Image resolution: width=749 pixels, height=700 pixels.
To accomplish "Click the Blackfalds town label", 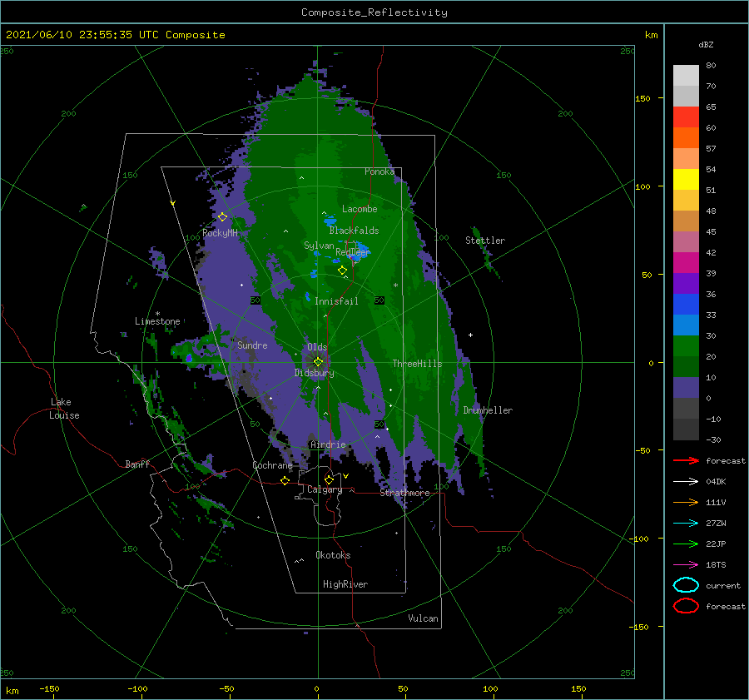I will [x=354, y=231].
